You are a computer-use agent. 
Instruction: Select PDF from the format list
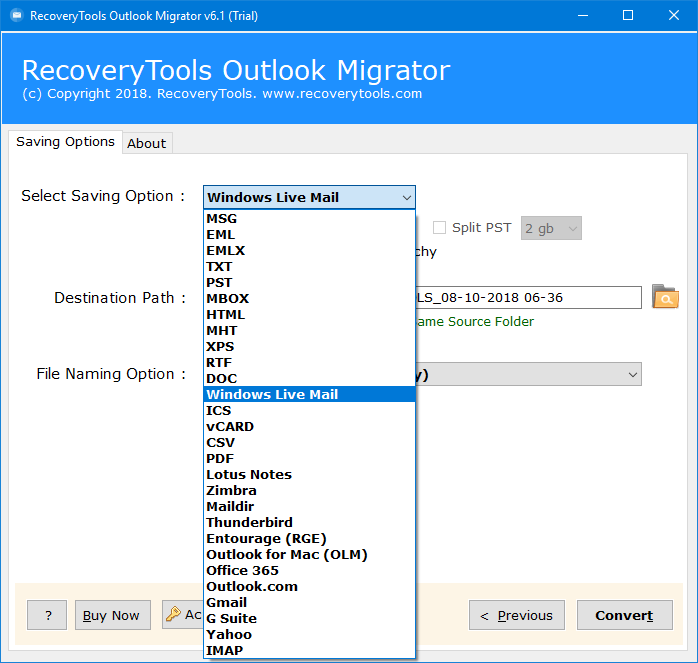pyautogui.click(x=219, y=458)
